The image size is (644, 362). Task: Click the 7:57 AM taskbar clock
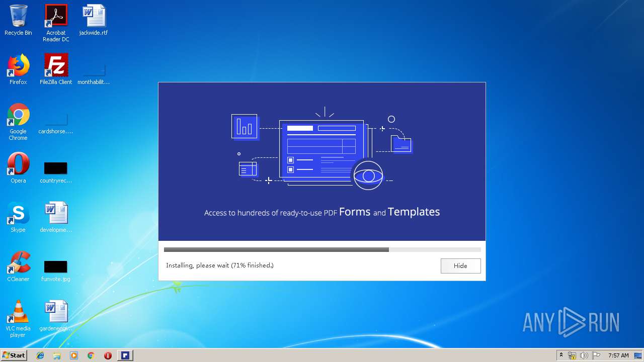[x=618, y=355]
